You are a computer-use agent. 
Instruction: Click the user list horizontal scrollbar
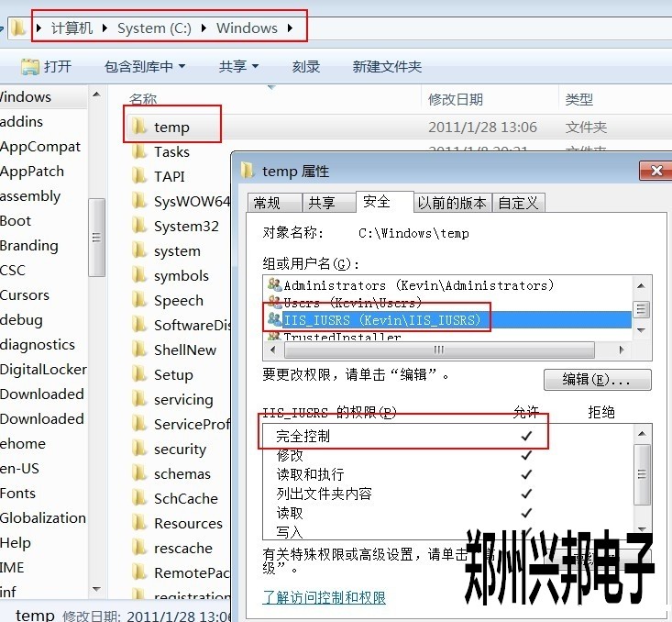[438, 350]
